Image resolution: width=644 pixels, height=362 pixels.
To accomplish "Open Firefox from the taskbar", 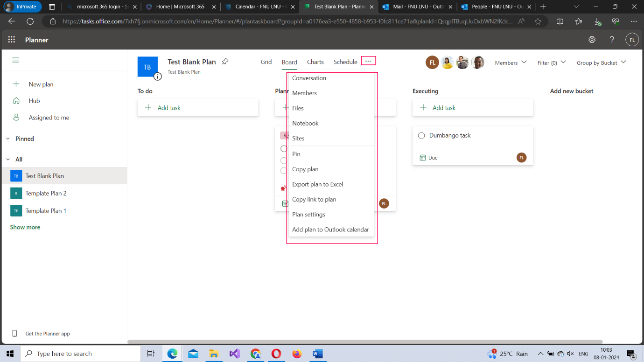I will tap(297, 354).
